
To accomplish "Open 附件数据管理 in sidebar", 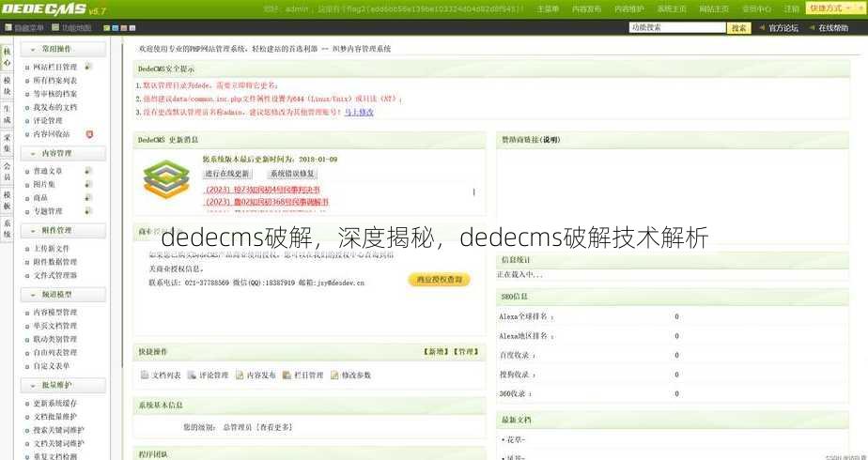I will pos(54,262).
